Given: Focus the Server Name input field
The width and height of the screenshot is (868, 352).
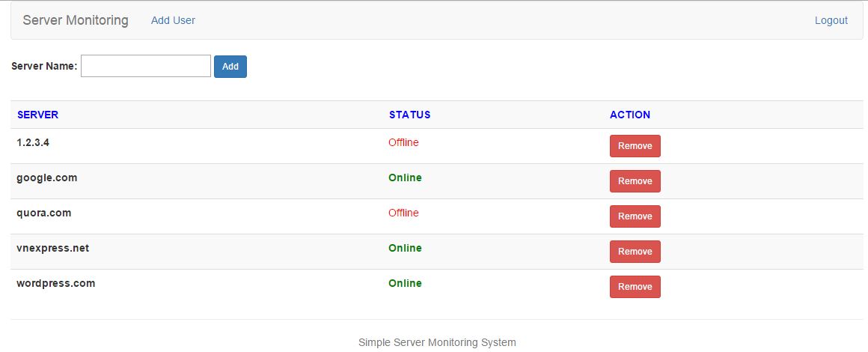Looking at the screenshot, I should (146, 66).
